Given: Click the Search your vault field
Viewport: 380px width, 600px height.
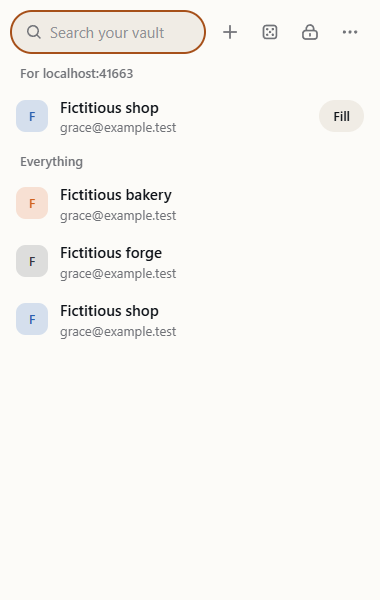Looking at the screenshot, I should click(108, 32).
